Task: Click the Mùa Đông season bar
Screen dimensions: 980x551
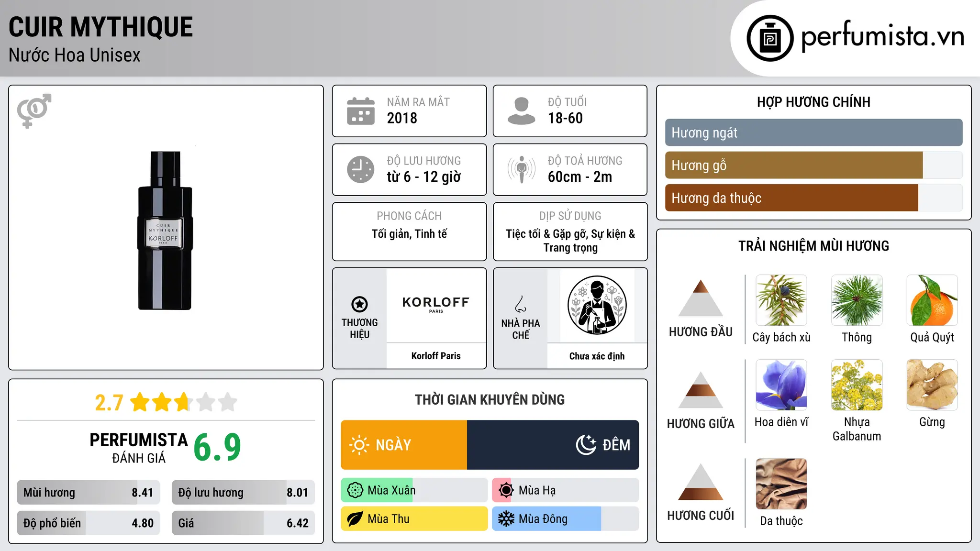Action: click(x=565, y=519)
